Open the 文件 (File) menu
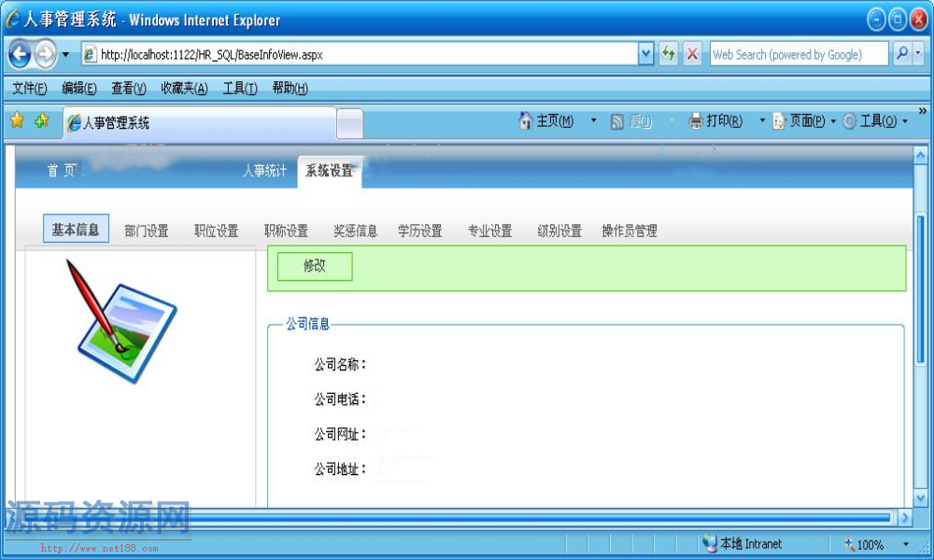This screenshot has height=560, width=934. [29, 89]
